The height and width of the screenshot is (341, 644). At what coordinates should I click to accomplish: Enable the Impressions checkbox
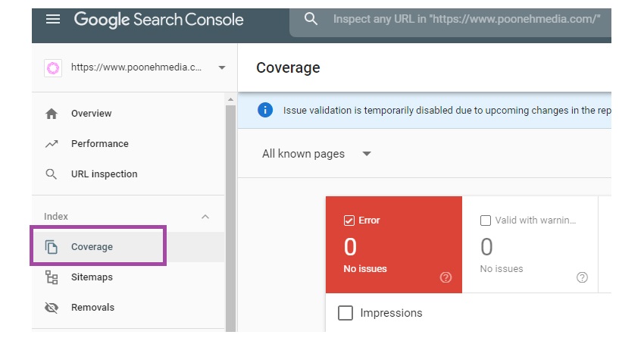(345, 313)
